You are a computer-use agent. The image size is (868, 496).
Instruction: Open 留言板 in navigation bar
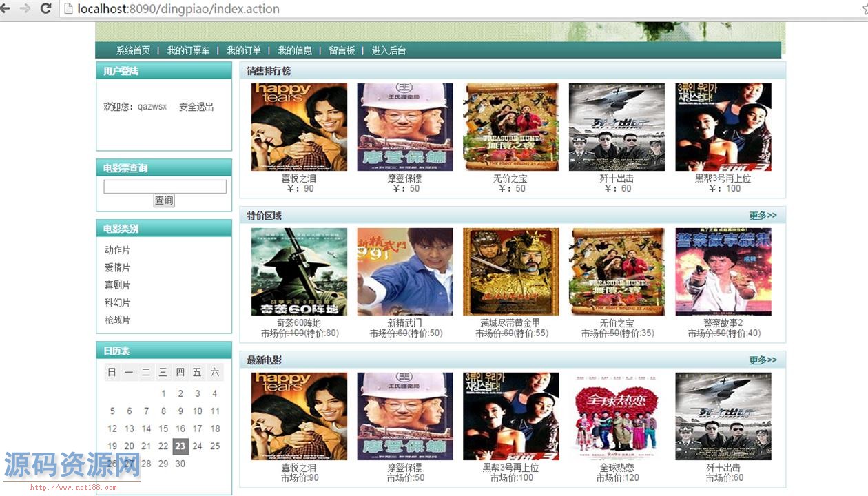(x=342, y=50)
